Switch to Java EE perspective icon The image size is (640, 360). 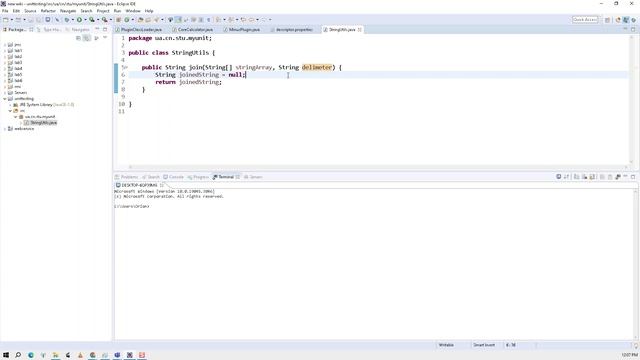point(626,20)
